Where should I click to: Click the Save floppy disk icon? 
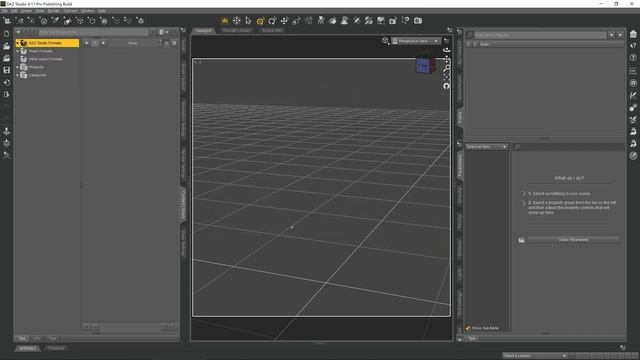click(x=7, y=70)
